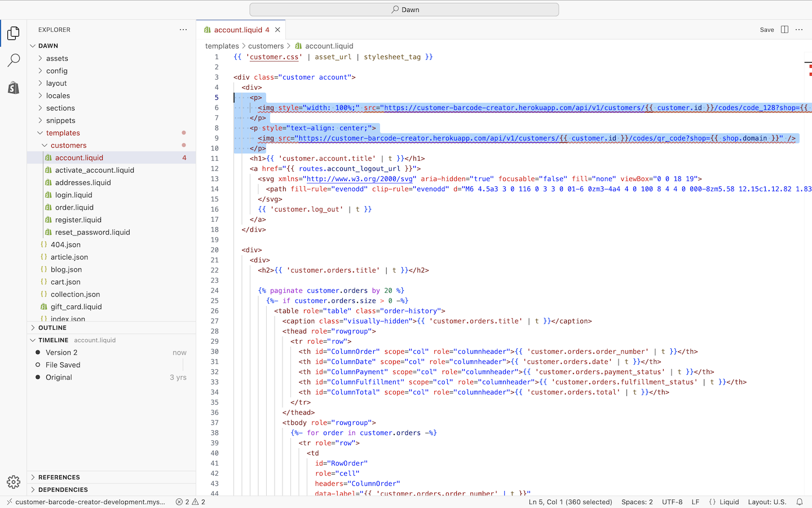This screenshot has height=508, width=812.
Task: Expand the assets folder
Action: (57, 59)
